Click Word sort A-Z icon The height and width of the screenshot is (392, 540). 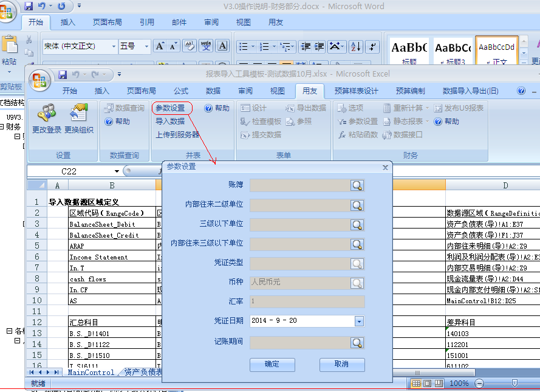tap(356, 47)
